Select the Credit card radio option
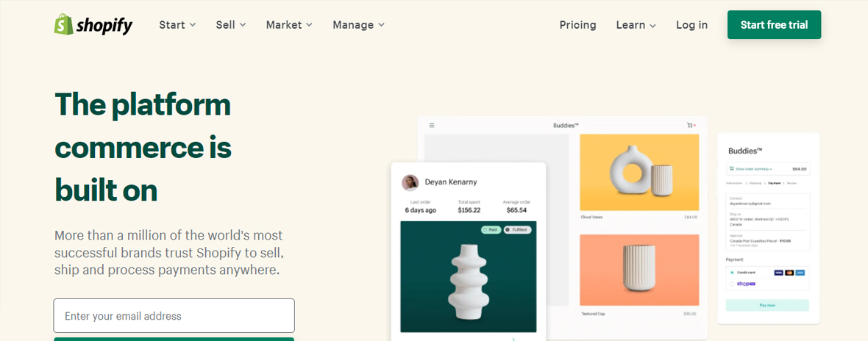 coord(732,273)
